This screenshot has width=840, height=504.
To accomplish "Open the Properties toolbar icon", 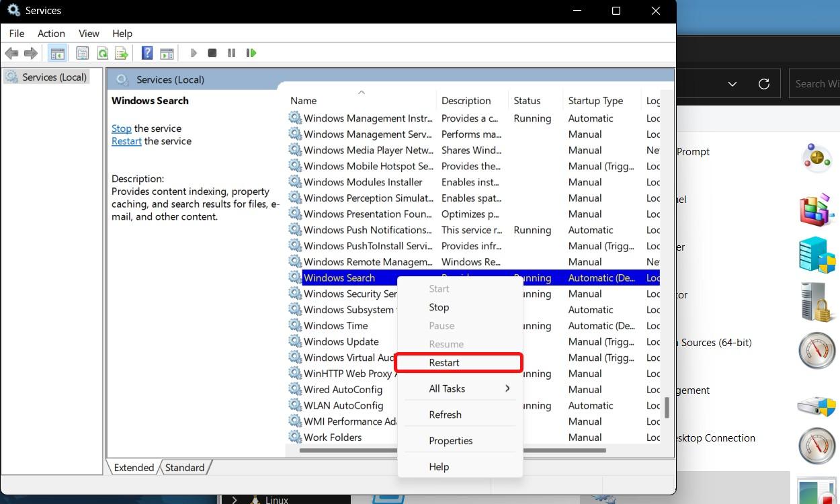I will pyautogui.click(x=83, y=53).
